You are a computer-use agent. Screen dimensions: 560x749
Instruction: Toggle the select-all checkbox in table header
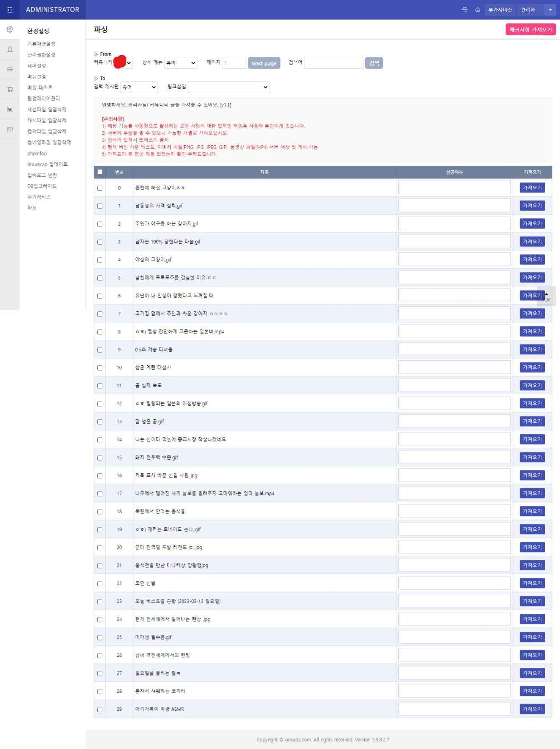[x=100, y=172]
